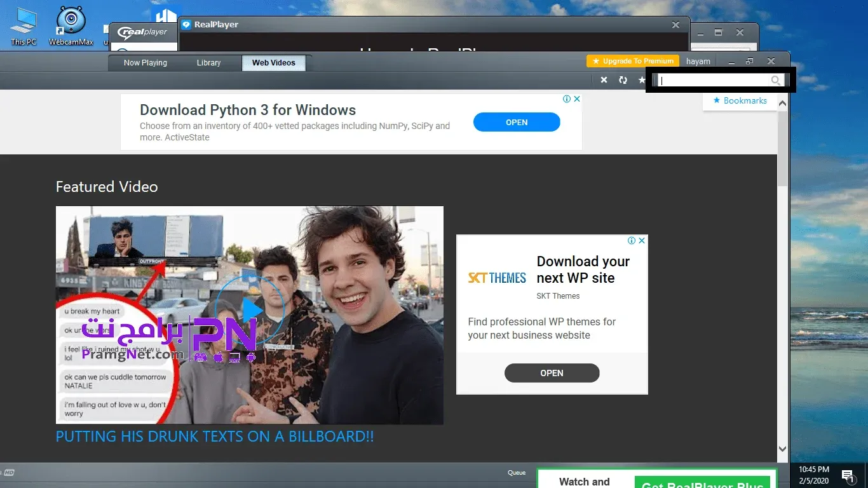Close the Python 3 ad with X
This screenshot has width=868, height=488.
point(577,99)
